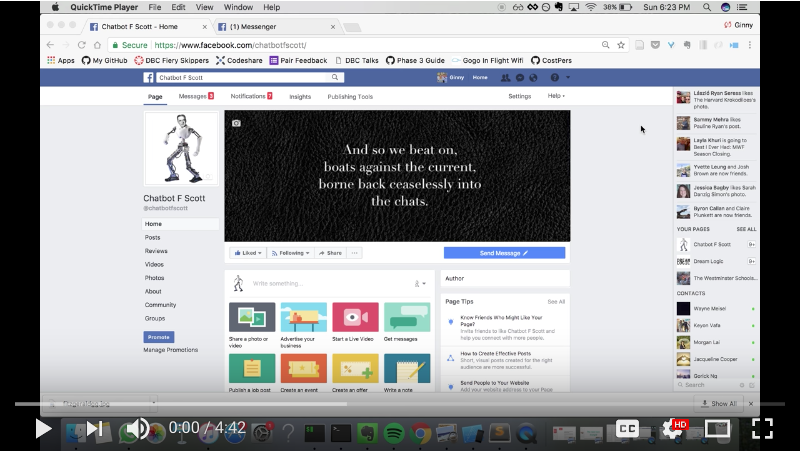800x451 pixels.
Task: Open the View menu
Action: (x=204, y=7)
